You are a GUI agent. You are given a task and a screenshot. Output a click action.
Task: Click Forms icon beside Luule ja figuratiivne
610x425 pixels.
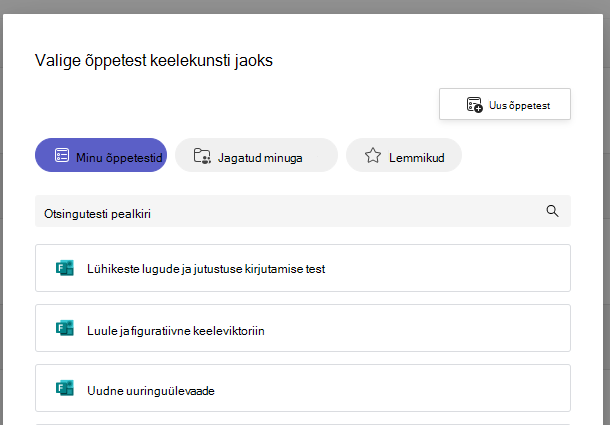pos(65,328)
